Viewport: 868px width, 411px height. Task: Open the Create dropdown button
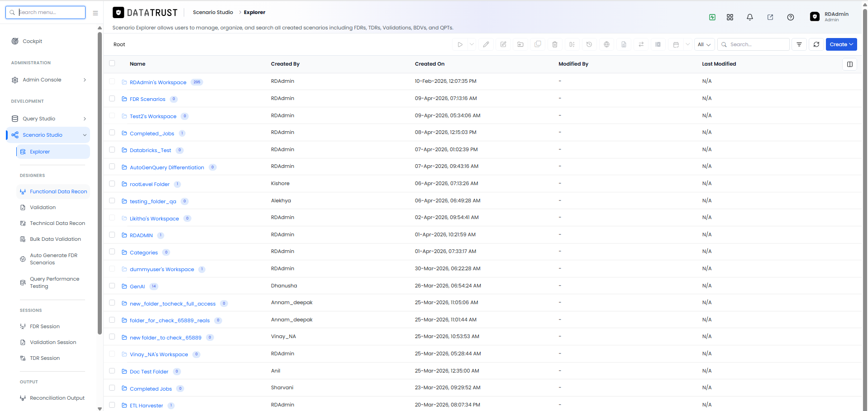[841, 44]
